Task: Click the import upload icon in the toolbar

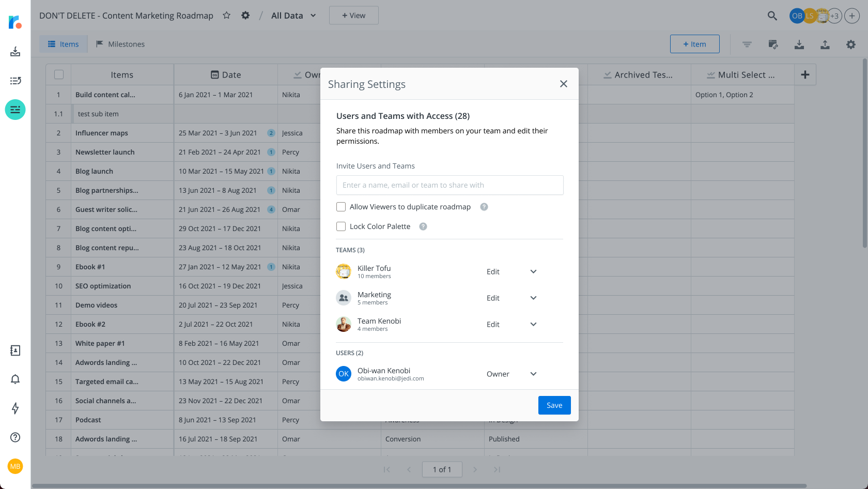Action: click(825, 44)
